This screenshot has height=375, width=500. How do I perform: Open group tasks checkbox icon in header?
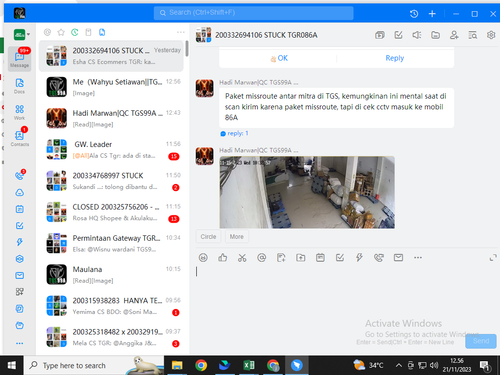point(398,35)
